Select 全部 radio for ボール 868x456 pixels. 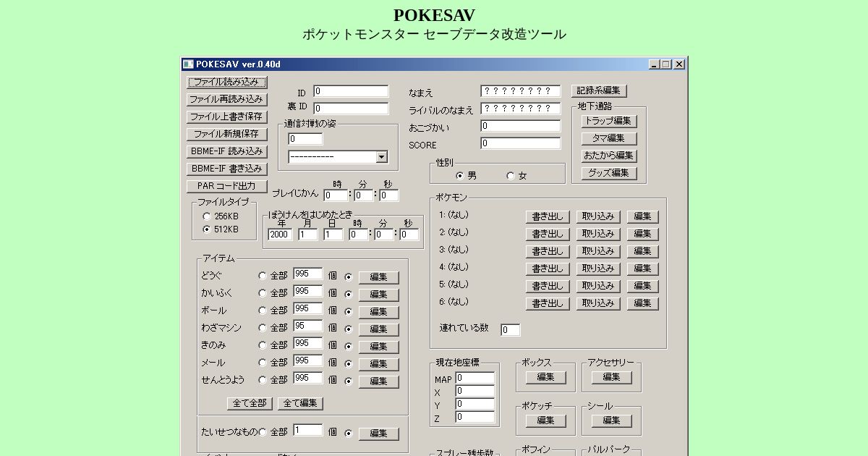pyautogui.click(x=263, y=311)
